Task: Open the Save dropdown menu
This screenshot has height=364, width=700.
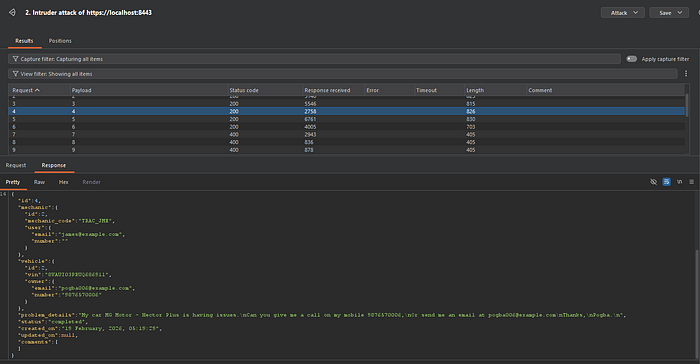Action: [x=669, y=13]
